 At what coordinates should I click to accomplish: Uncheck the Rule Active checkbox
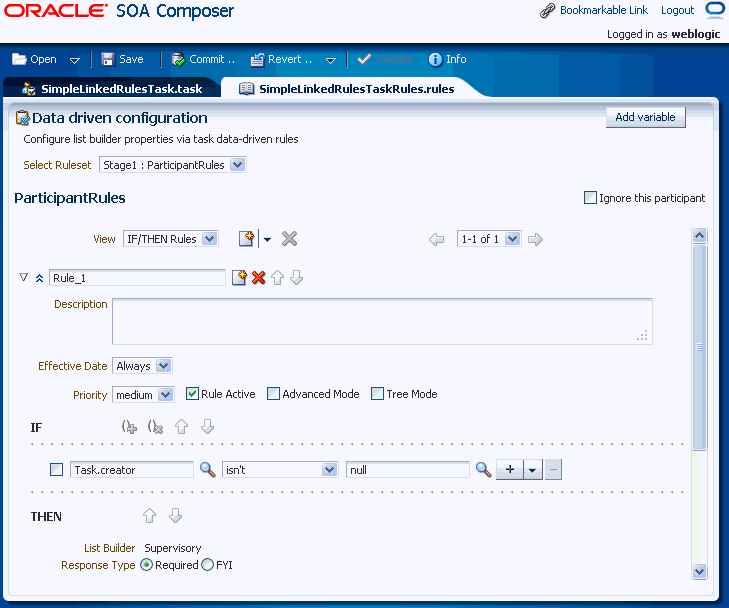click(x=192, y=394)
